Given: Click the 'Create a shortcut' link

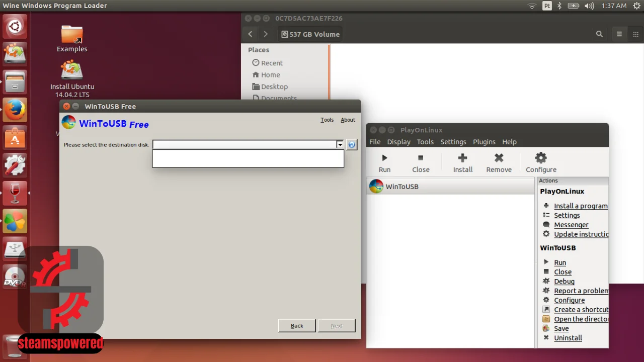Looking at the screenshot, I should click(x=581, y=310).
